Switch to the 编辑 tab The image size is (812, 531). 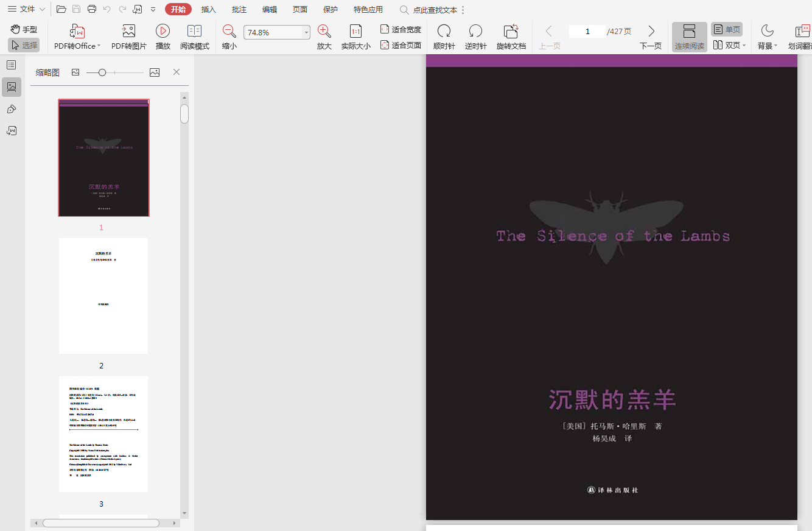point(270,9)
